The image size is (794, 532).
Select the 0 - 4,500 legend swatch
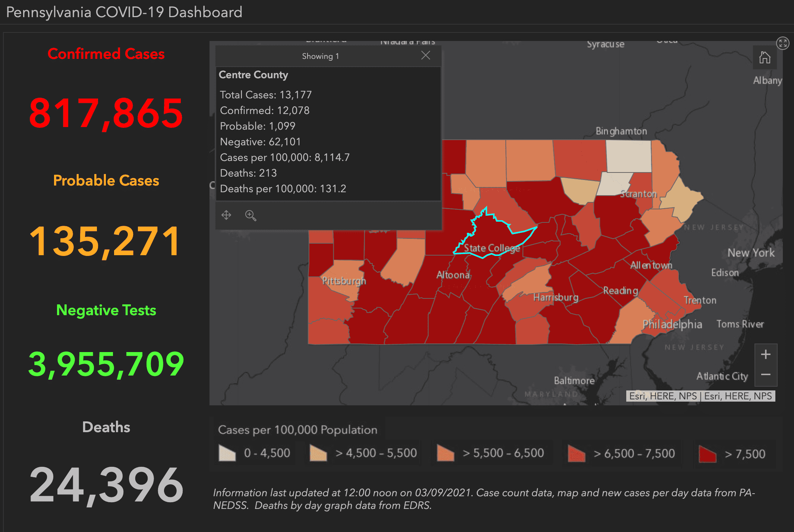tap(227, 453)
